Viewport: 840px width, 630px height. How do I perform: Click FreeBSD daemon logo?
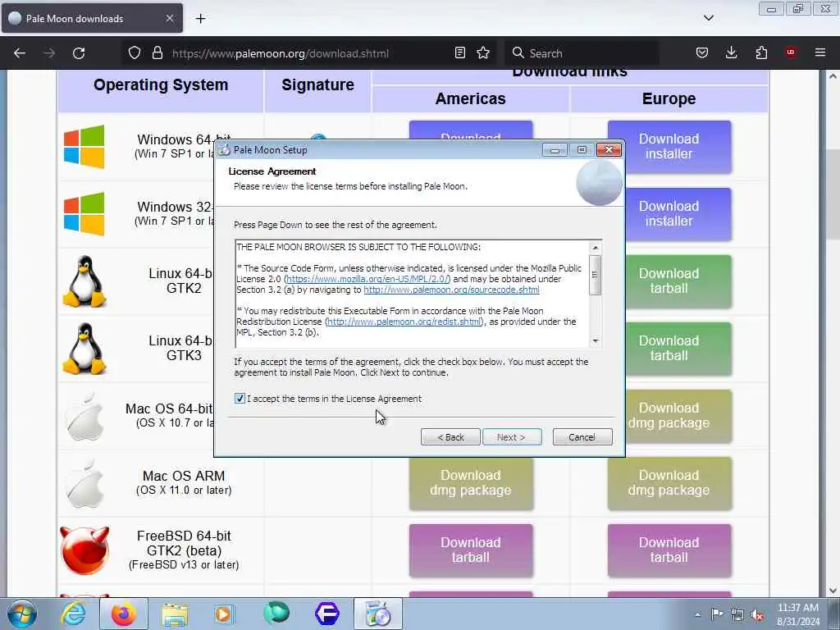click(84, 550)
